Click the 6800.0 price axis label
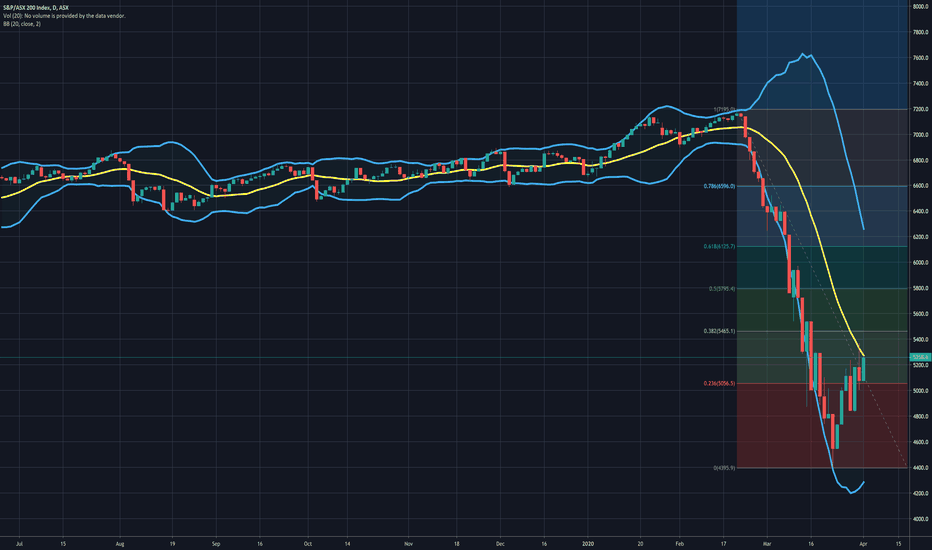This screenshot has height=550, width=932. pyautogui.click(x=920, y=161)
